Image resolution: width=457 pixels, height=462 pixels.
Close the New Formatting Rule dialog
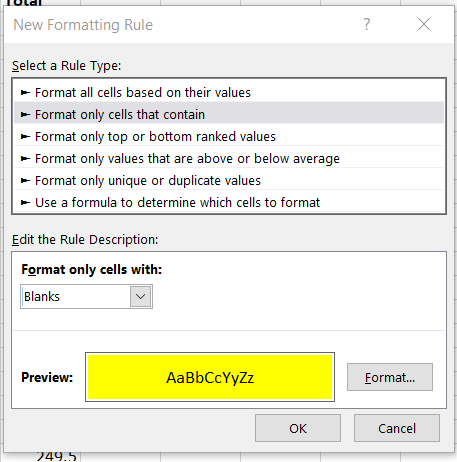424,24
